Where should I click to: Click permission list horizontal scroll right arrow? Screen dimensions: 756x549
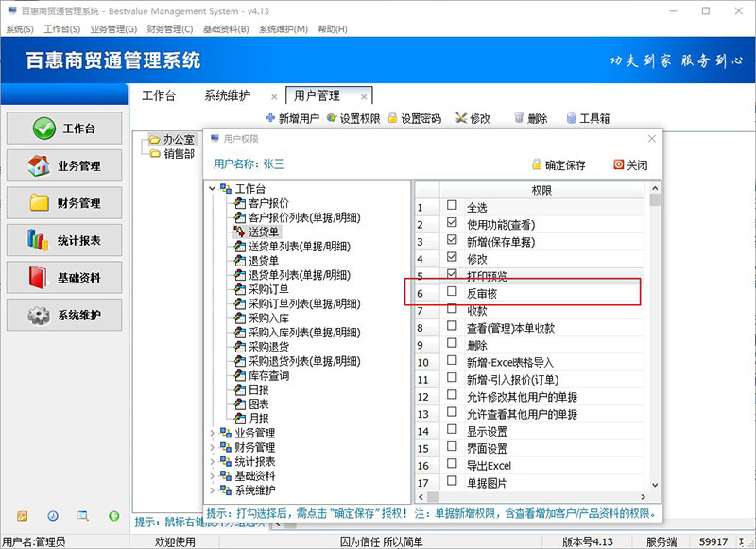pyautogui.click(x=643, y=496)
